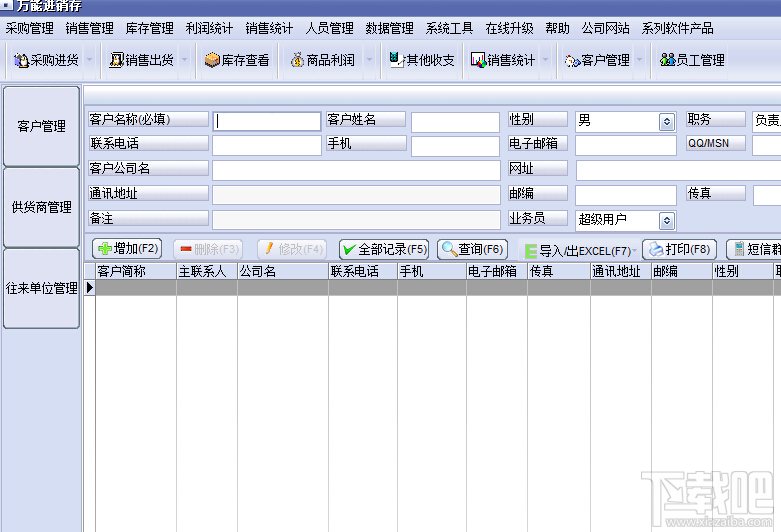The height and width of the screenshot is (532, 781).
Task: Expand the 商品利润 dropdown arrow
Action: [x=369, y=60]
